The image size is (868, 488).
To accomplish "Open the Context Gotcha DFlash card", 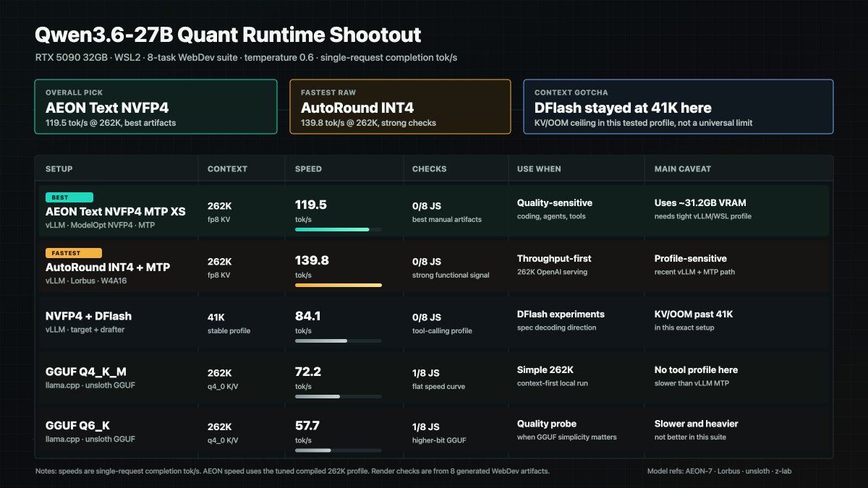I will pos(678,107).
